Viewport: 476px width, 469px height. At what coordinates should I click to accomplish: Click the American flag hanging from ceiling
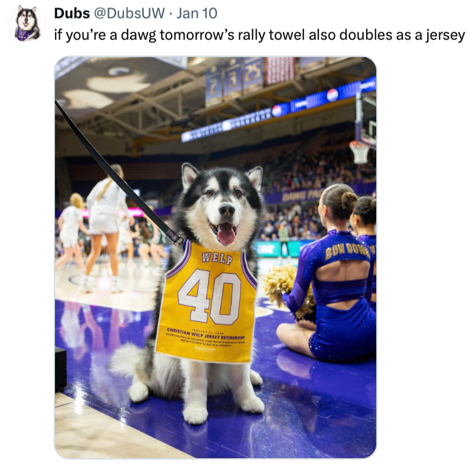(280, 70)
